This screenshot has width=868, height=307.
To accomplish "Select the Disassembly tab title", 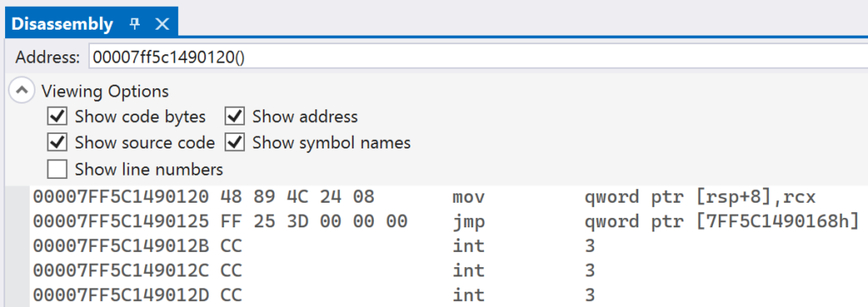I will [x=62, y=24].
